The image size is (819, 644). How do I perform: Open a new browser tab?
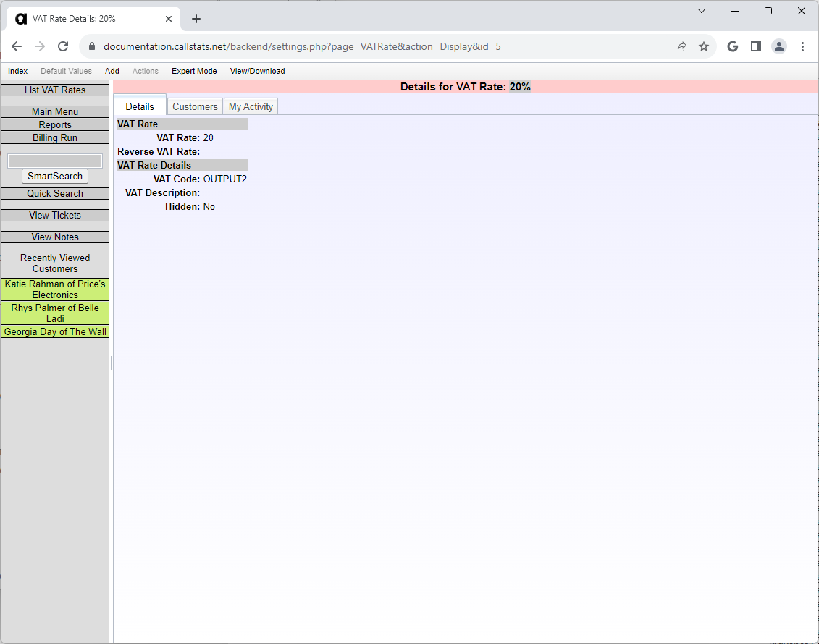tap(196, 19)
